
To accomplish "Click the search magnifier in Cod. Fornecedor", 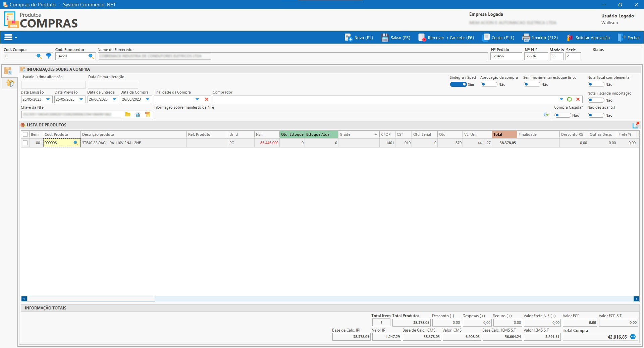I will coord(91,56).
